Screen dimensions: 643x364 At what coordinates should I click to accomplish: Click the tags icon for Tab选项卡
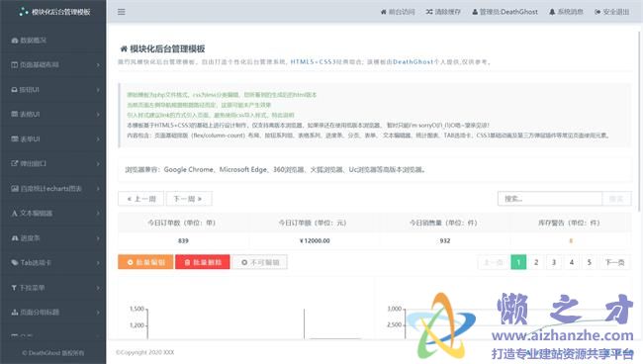(15, 262)
